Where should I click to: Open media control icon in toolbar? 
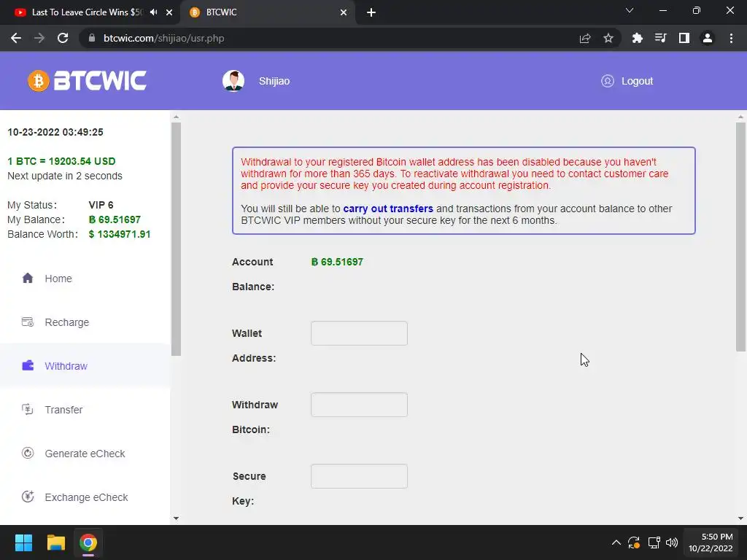pyautogui.click(x=660, y=38)
